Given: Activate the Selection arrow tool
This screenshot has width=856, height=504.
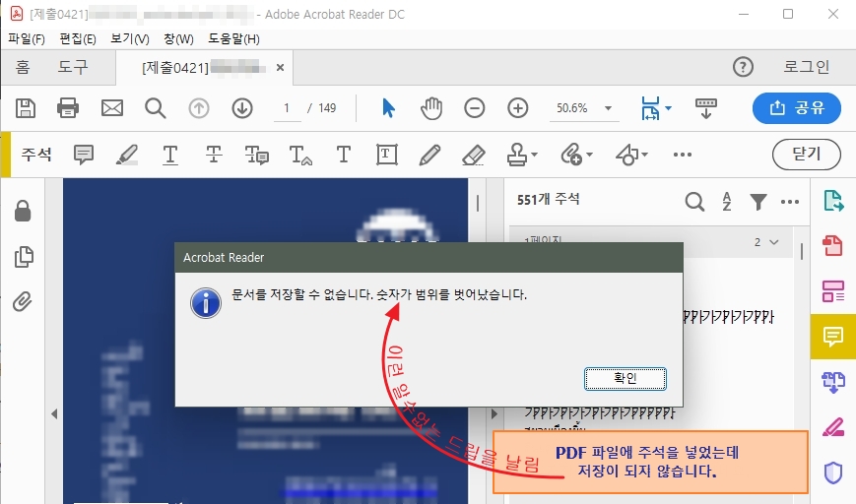Looking at the screenshot, I should pos(388,108).
